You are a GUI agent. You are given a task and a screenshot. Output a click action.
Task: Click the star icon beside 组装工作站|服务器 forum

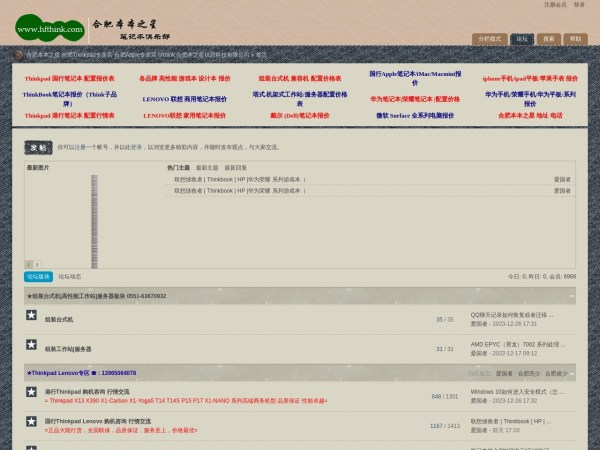tap(31, 345)
